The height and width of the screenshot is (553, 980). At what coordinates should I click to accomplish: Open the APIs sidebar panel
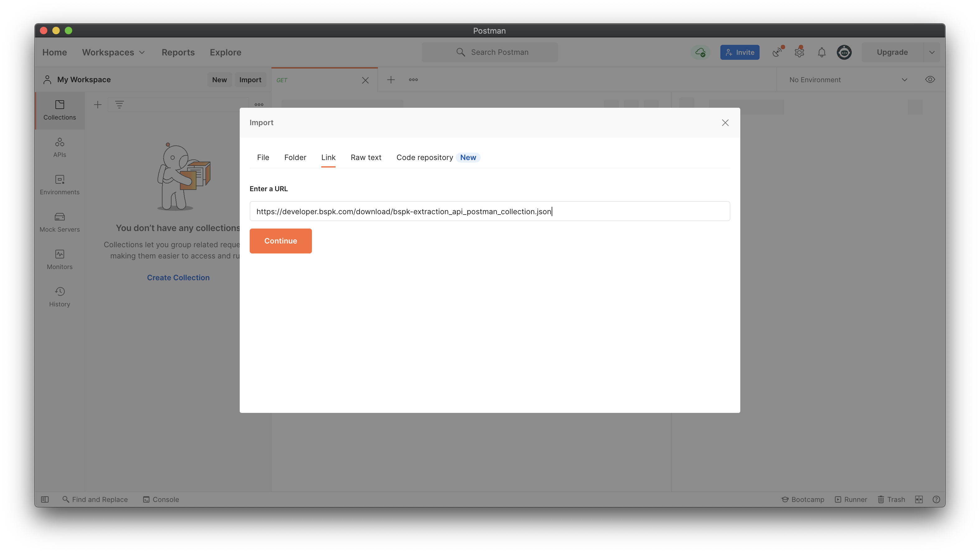point(60,148)
